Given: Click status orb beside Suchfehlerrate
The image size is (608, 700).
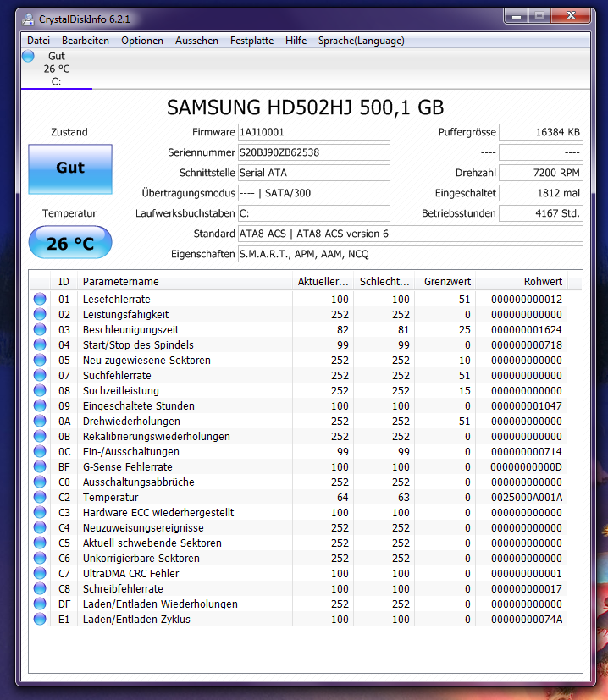Looking at the screenshot, I should tap(40, 375).
